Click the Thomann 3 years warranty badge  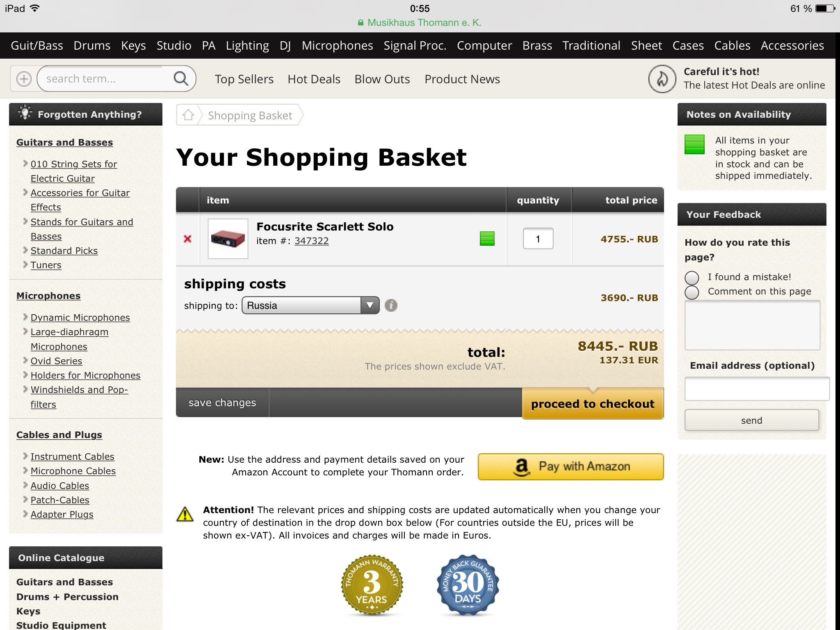[x=372, y=585]
